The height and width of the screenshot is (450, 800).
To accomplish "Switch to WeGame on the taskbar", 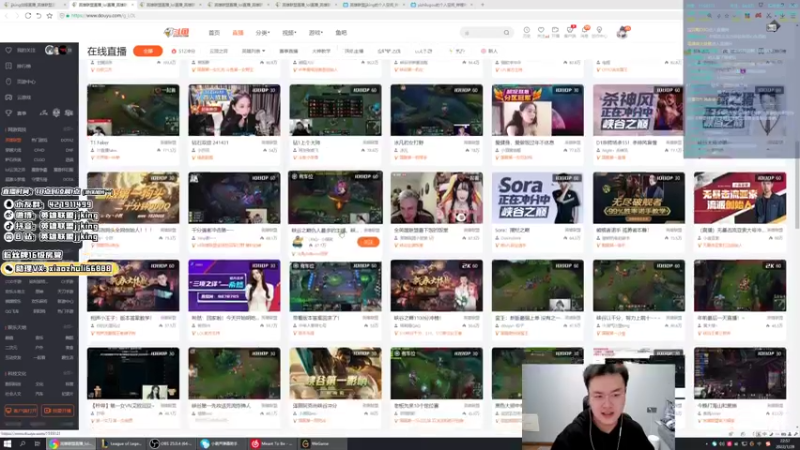I will pos(320,443).
